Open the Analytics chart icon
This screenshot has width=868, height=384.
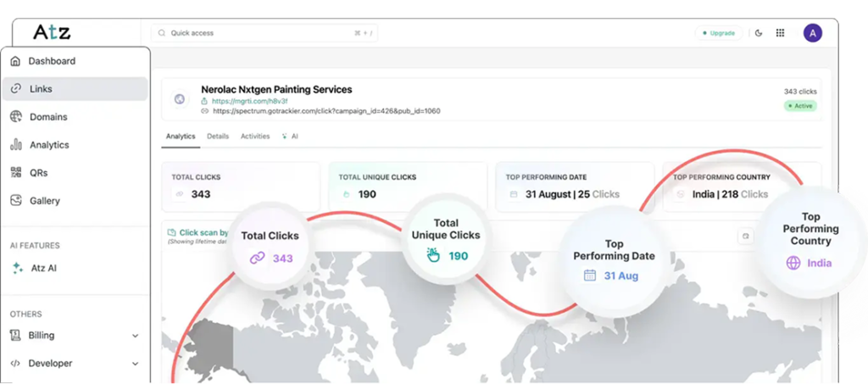15,145
